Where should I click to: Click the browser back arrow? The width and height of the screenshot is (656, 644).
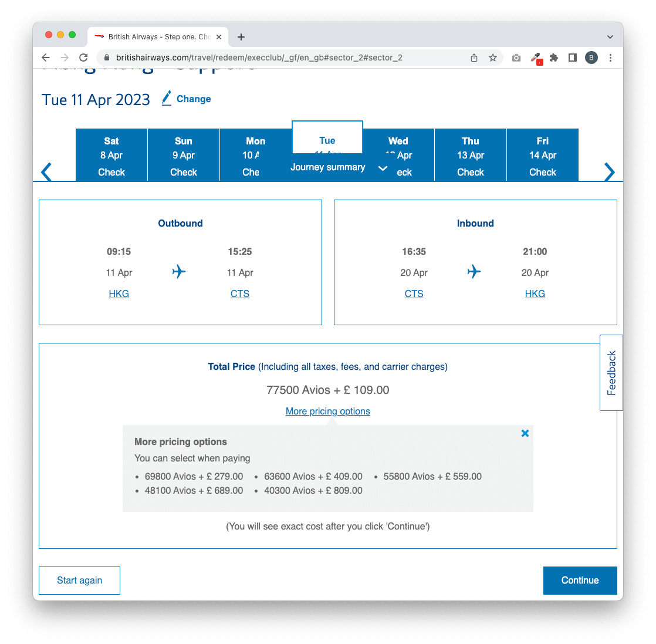(46, 58)
